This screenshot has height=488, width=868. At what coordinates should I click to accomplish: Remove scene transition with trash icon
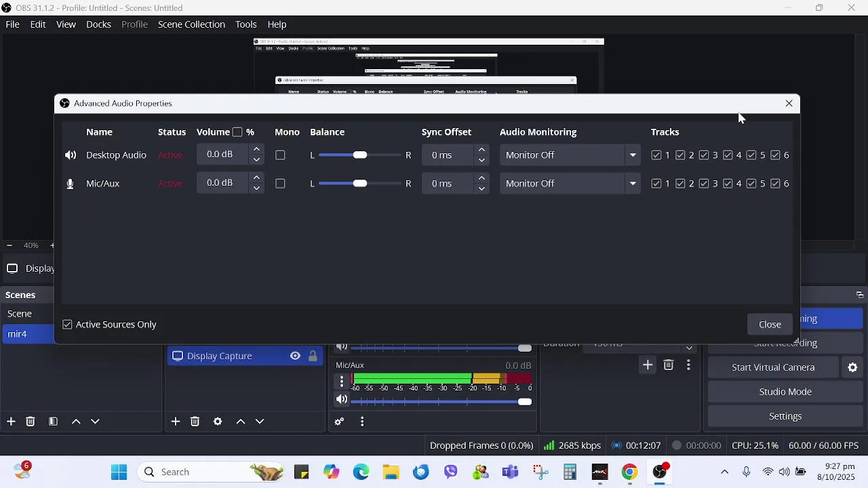[x=669, y=365]
